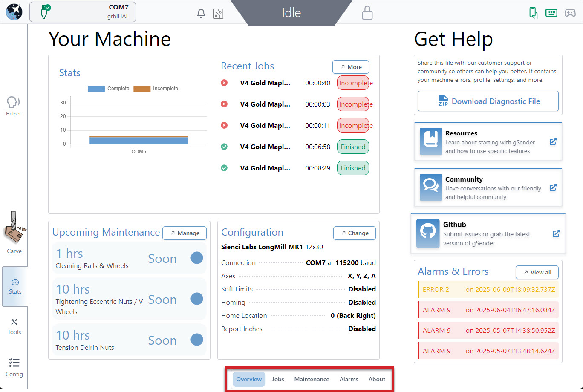Click the blue dot for Tightening Eccentric Nuts
This screenshot has width=583, height=392.
point(197,299)
